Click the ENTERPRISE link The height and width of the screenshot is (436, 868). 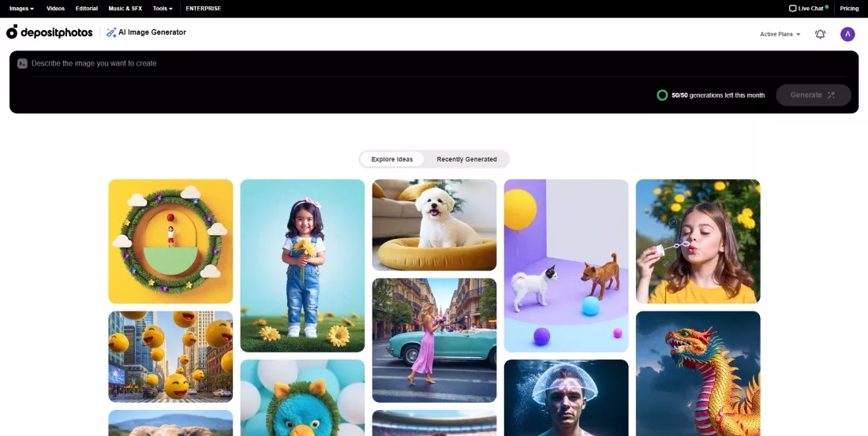[203, 9]
